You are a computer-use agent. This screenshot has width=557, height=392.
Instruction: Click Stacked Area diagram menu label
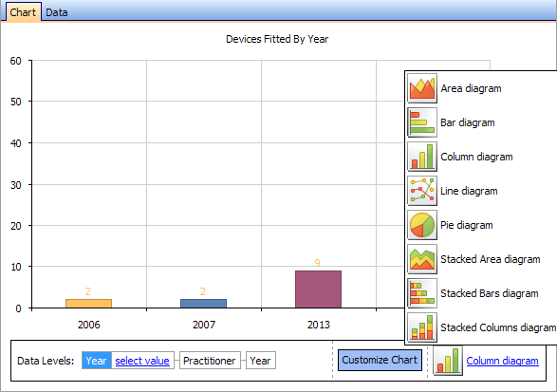(x=491, y=259)
